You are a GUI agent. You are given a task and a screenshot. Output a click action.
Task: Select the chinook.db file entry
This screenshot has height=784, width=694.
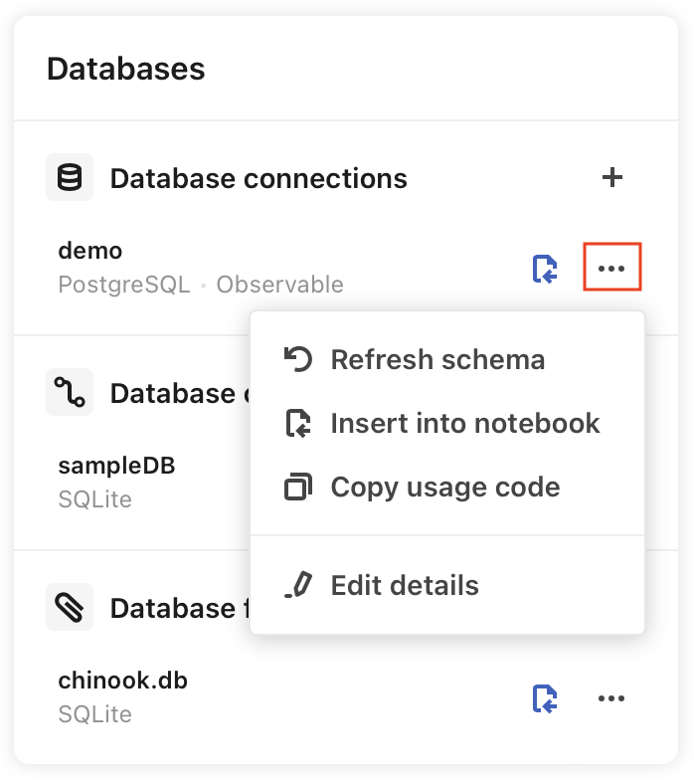[122, 680]
